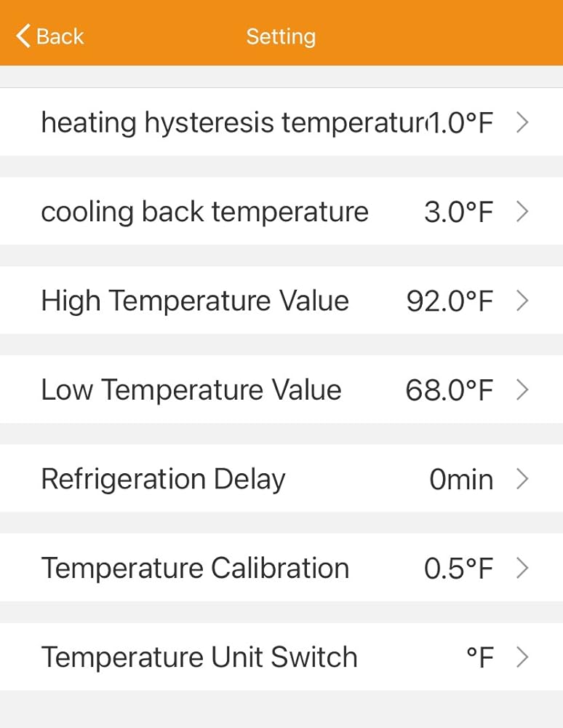Switch unit via the °F unit value
563x728 pixels.
479,657
